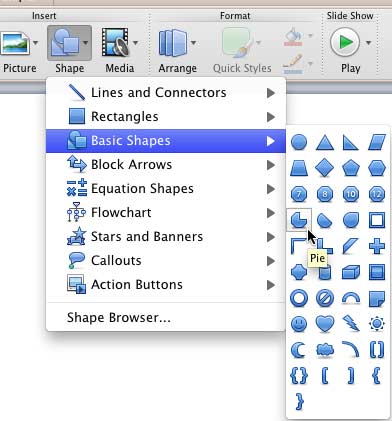The width and height of the screenshot is (392, 421).
Task: Insert the Cross shape
Action: tap(377, 246)
